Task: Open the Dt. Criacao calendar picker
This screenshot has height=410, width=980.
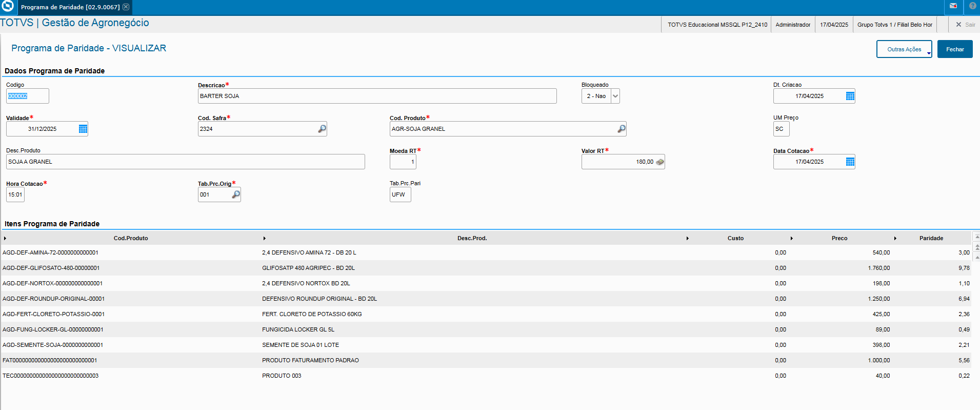Action: click(x=850, y=96)
